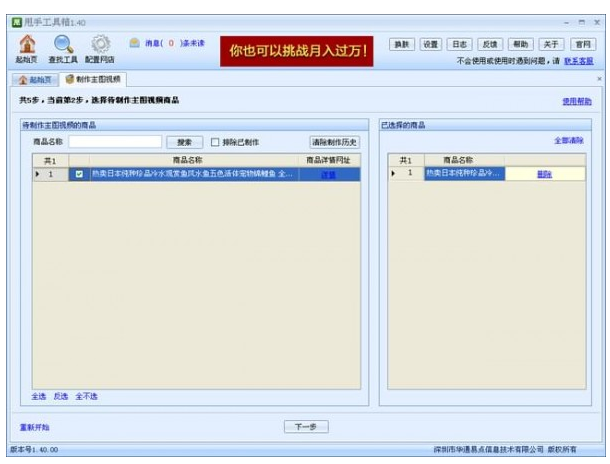
Task: Open the 使用帮助 usage help link
Action: click(577, 102)
